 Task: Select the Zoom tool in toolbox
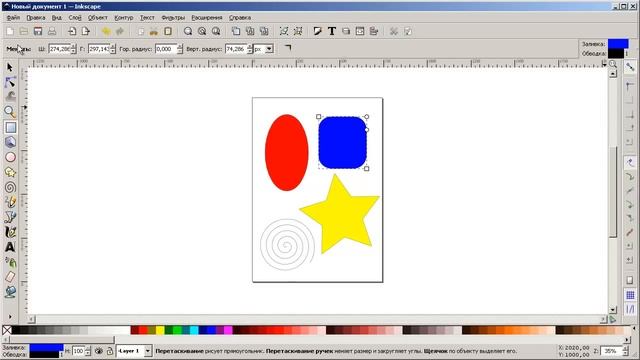click(10, 111)
